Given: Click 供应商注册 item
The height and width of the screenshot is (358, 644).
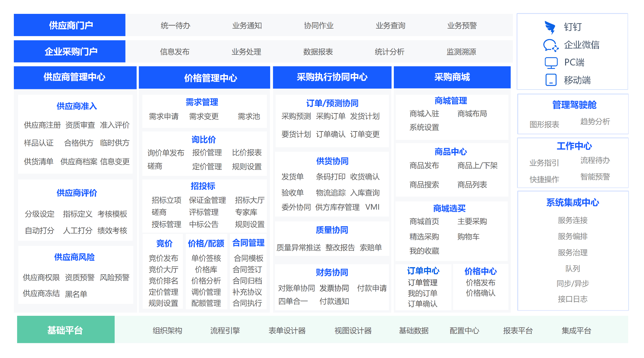Looking at the screenshot, I should [x=42, y=125].
